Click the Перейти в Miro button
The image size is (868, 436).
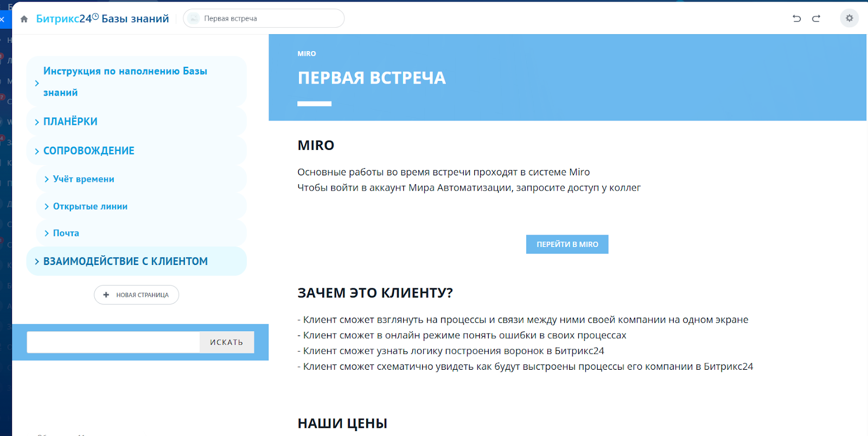567,244
